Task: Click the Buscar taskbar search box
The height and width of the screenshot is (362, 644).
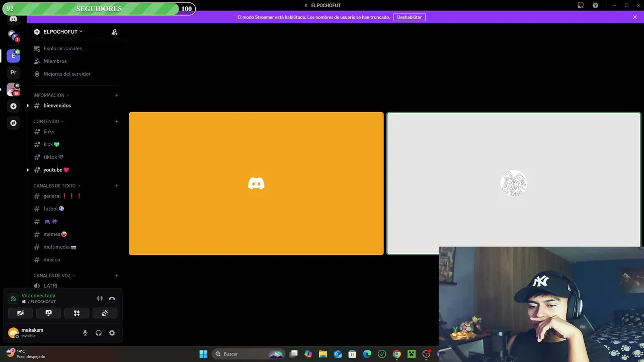Action: (248, 354)
